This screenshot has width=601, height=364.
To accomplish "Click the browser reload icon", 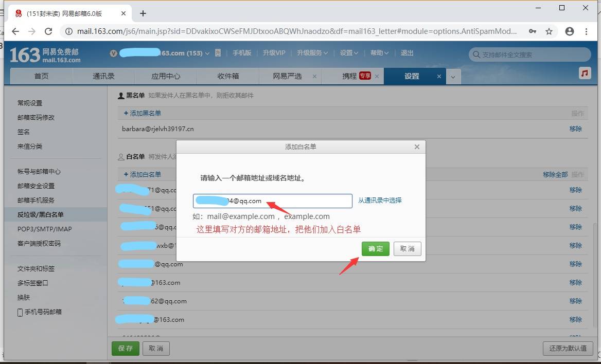I will 48,31.
